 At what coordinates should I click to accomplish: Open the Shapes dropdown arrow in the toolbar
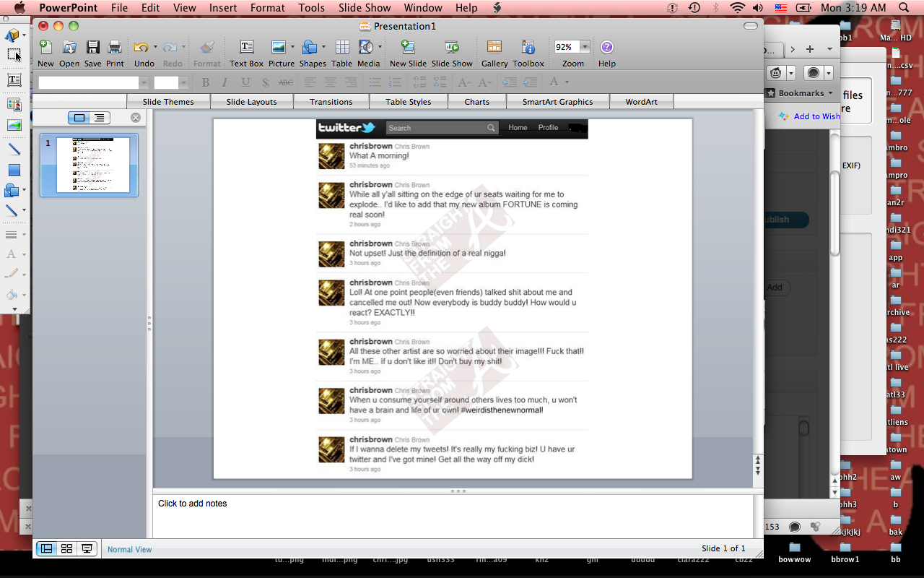click(323, 47)
